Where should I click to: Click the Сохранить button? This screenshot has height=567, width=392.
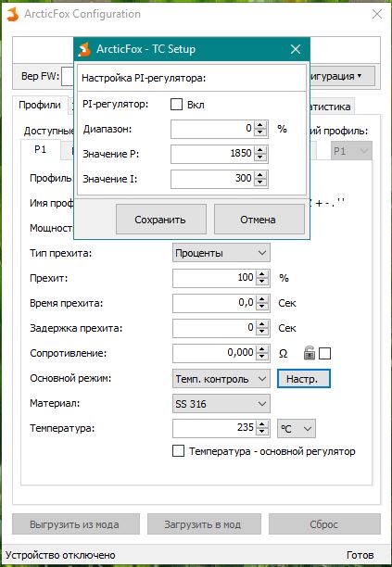click(x=161, y=220)
